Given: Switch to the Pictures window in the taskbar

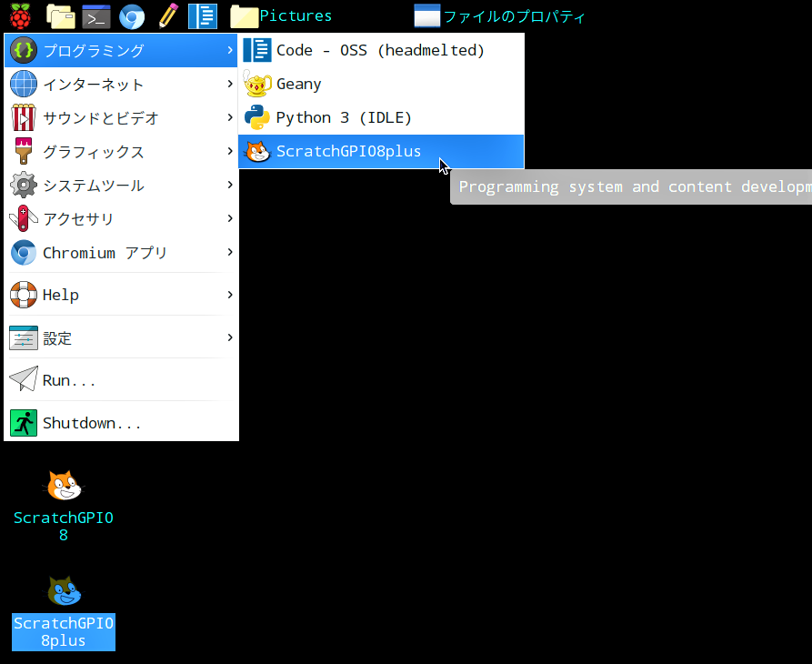Looking at the screenshot, I should [282, 15].
